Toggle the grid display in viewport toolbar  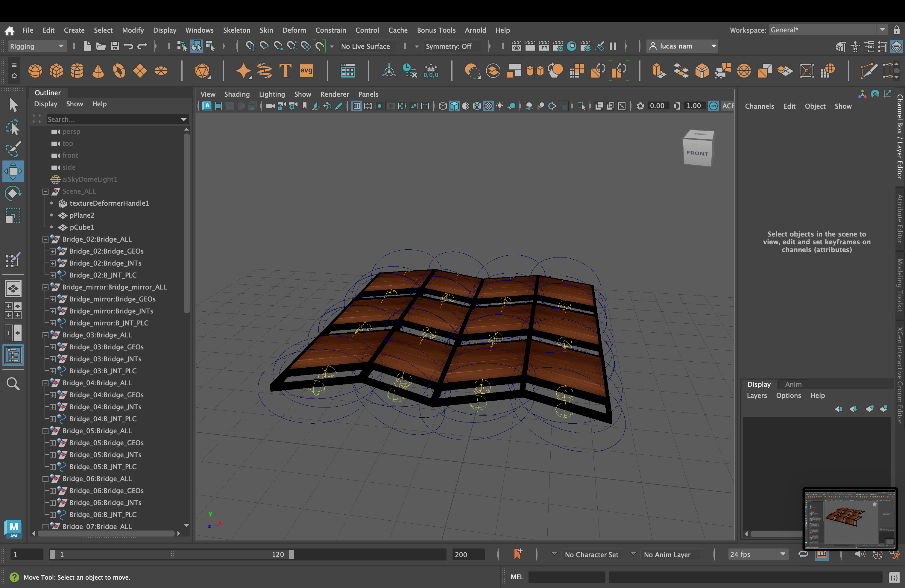pyautogui.click(x=356, y=106)
